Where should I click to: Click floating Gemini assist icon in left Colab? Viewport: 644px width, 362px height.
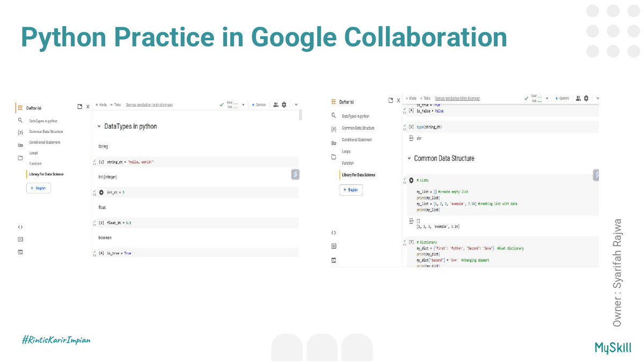tap(295, 174)
